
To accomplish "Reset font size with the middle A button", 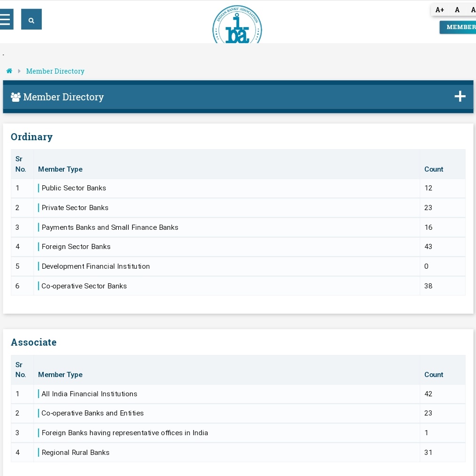I will [457, 10].
